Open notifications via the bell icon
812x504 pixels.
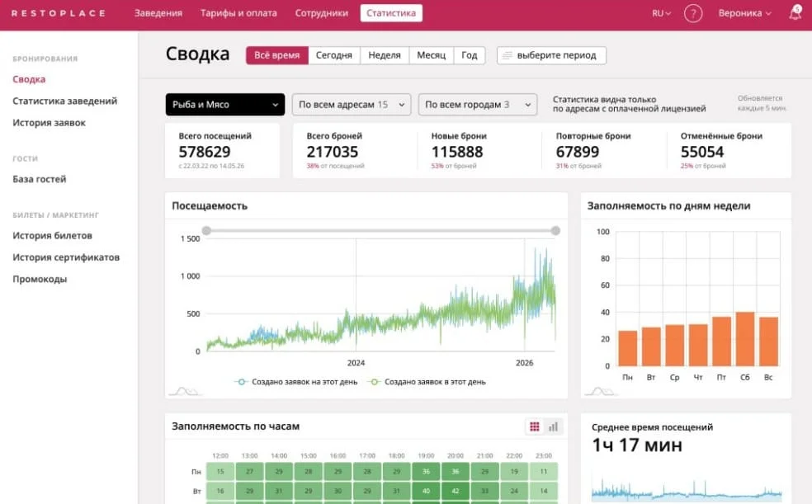(x=795, y=13)
